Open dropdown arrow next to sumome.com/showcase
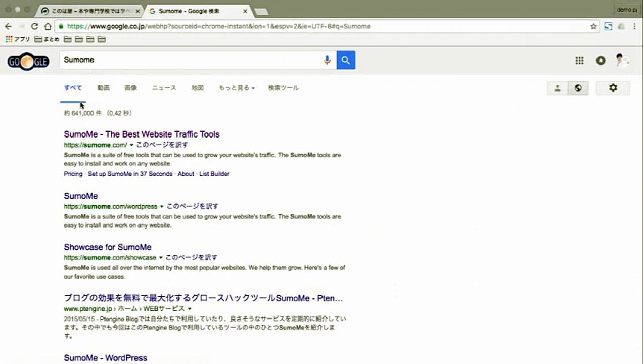 tap(161, 258)
